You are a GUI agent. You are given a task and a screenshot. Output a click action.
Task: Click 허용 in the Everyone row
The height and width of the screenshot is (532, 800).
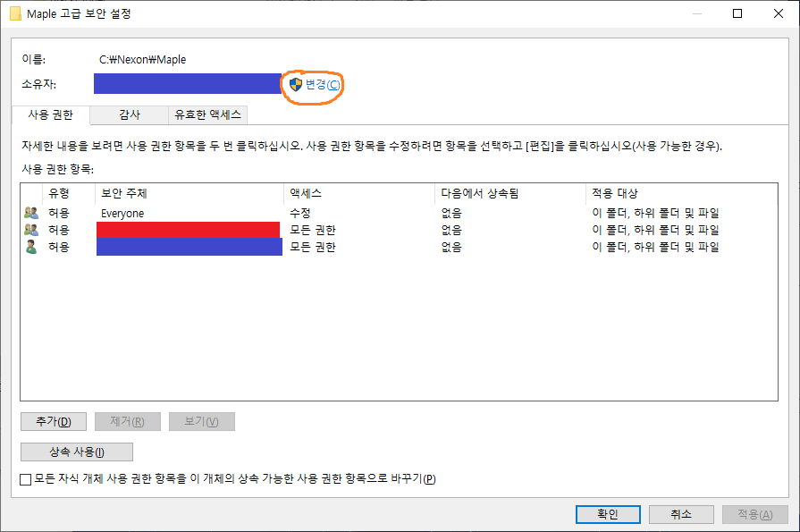point(59,213)
